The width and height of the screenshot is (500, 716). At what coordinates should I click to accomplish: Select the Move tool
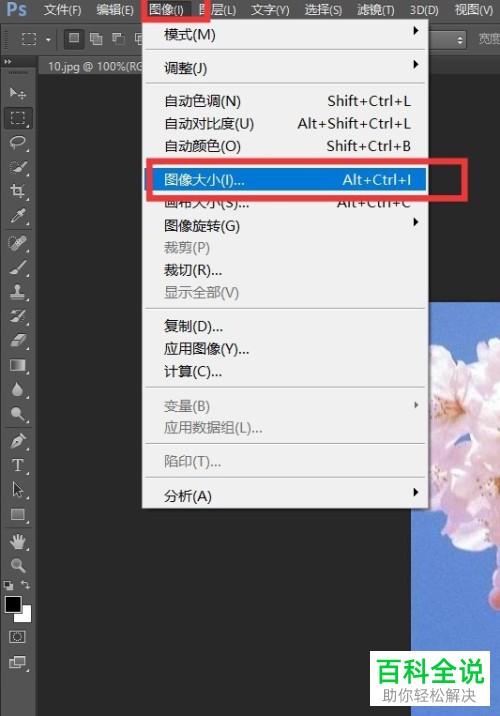(x=18, y=94)
